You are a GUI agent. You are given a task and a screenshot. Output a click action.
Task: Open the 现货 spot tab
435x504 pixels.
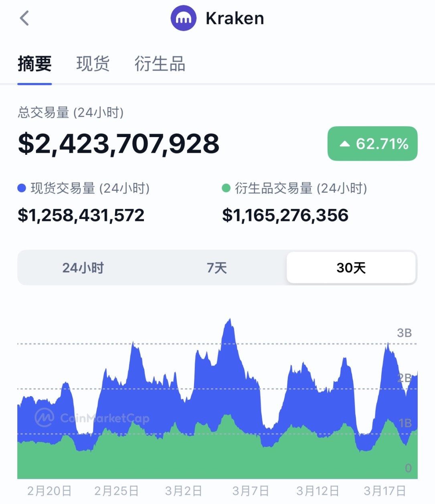93,64
